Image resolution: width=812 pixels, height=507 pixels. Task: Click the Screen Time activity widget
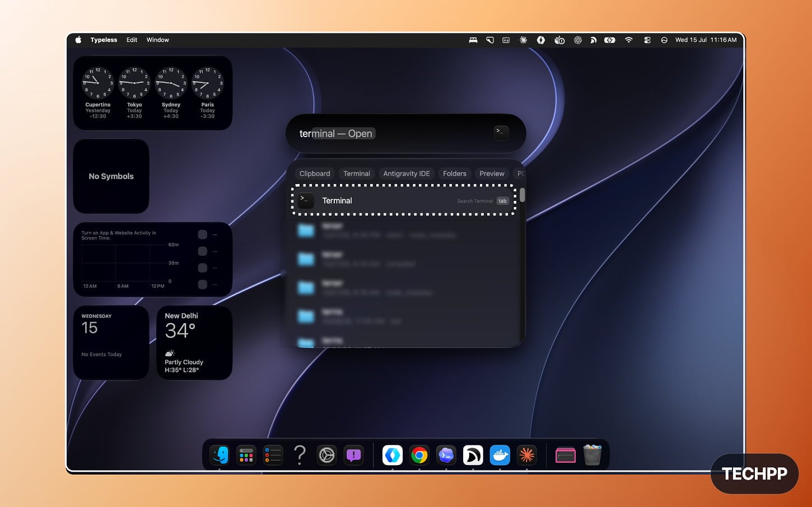point(153,259)
